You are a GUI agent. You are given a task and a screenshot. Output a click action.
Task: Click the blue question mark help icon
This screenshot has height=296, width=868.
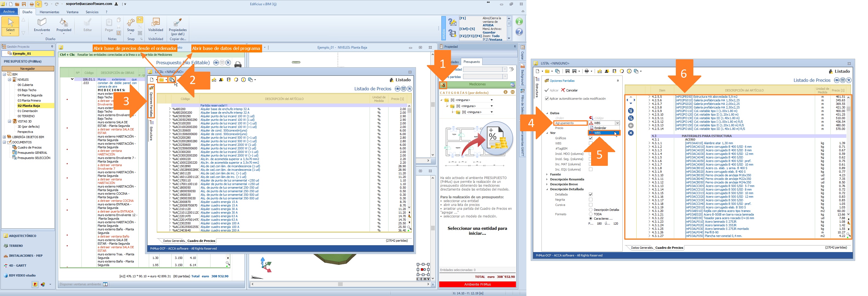tap(519, 32)
